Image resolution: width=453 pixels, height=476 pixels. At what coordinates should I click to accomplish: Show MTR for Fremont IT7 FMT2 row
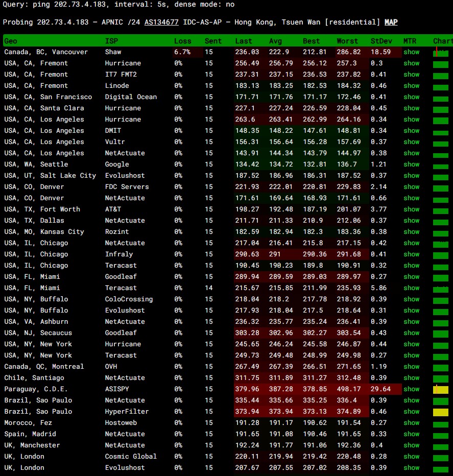point(412,75)
